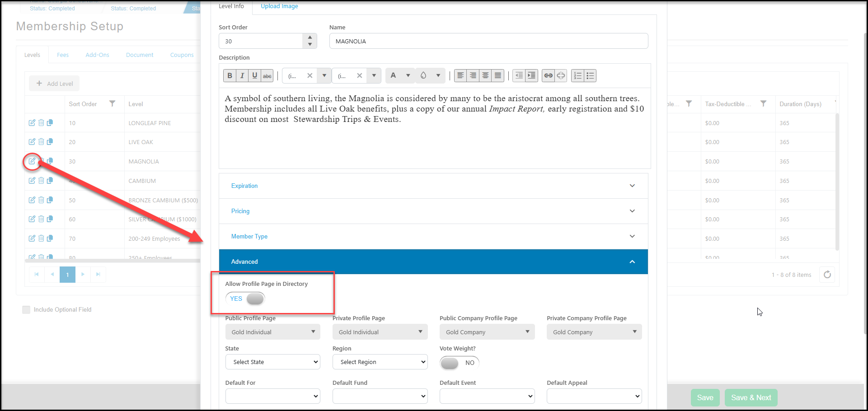
Task: Open the font color picker
Action: (x=399, y=75)
